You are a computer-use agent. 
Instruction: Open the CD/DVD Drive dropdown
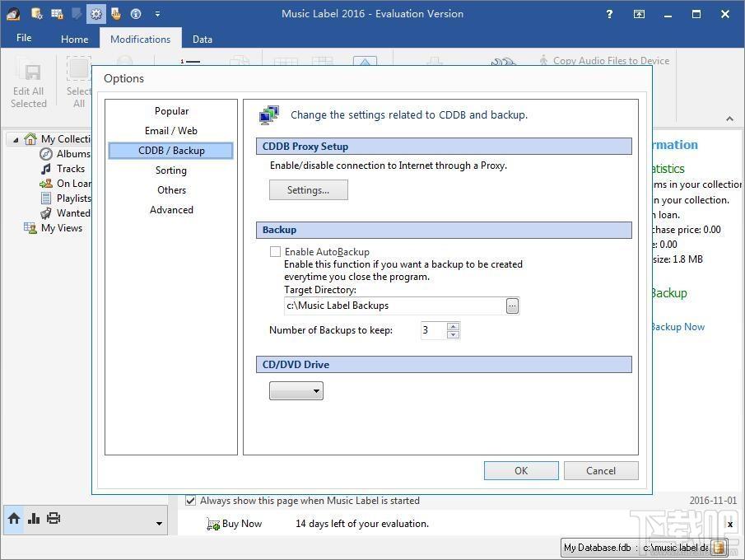(296, 390)
